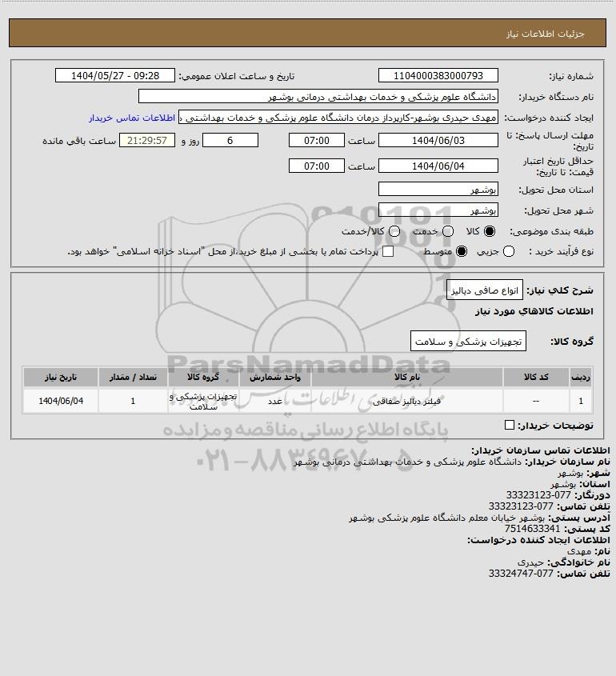Click the price validity date 1404/06/04 field

(x=438, y=166)
